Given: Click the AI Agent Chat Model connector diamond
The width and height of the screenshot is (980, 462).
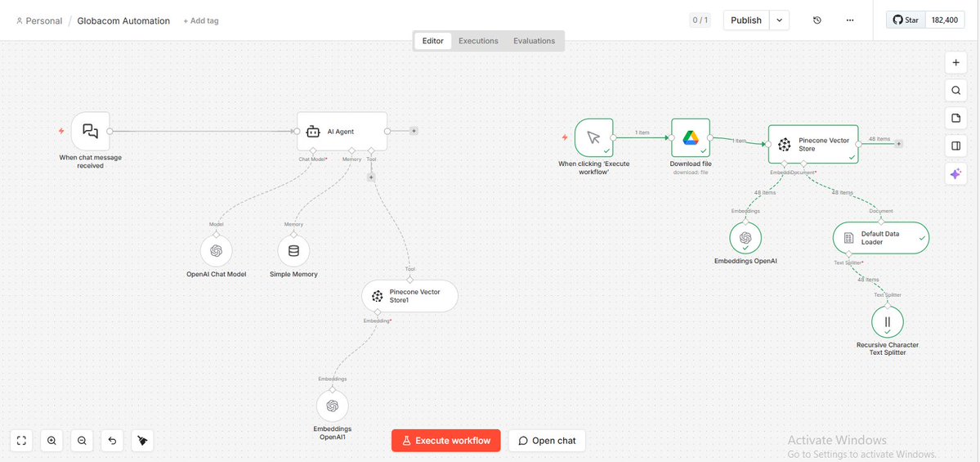Looking at the screenshot, I should pyautogui.click(x=313, y=150).
